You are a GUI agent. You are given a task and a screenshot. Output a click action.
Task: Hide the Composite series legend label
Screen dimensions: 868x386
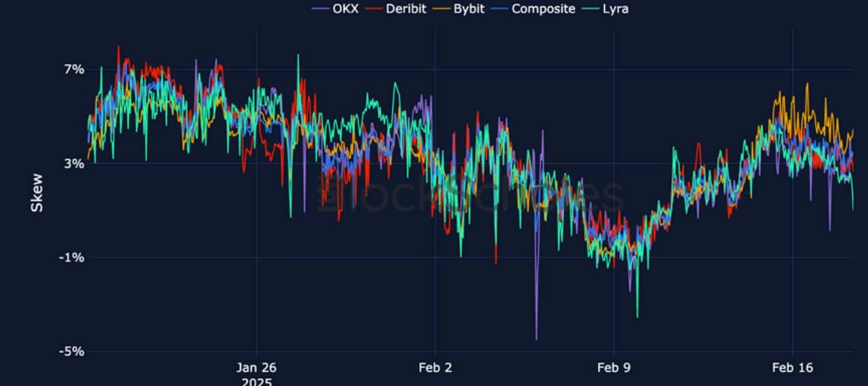click(543, 9)
